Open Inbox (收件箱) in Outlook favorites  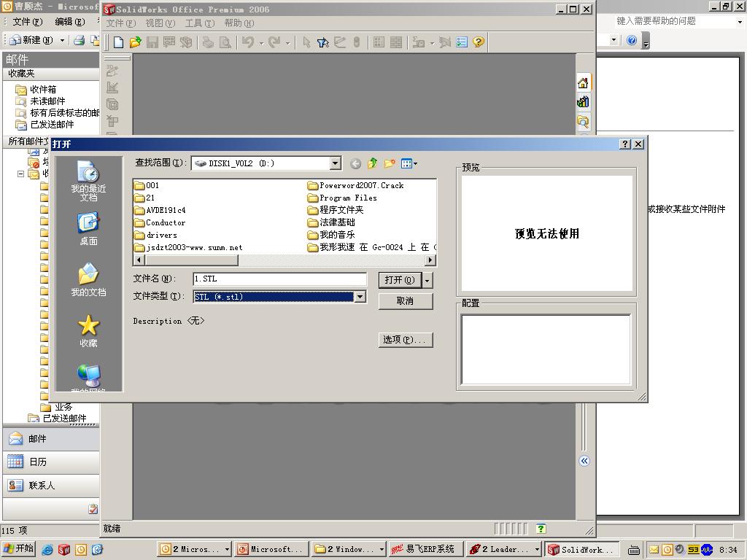tap(36, 90)
